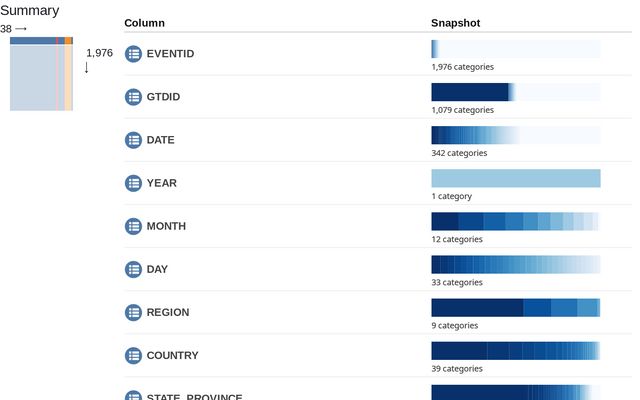This screenshot has width=640, height=400.
Task: Click the EVENTID snapshot distribution bar
Action: coord(515,49)
